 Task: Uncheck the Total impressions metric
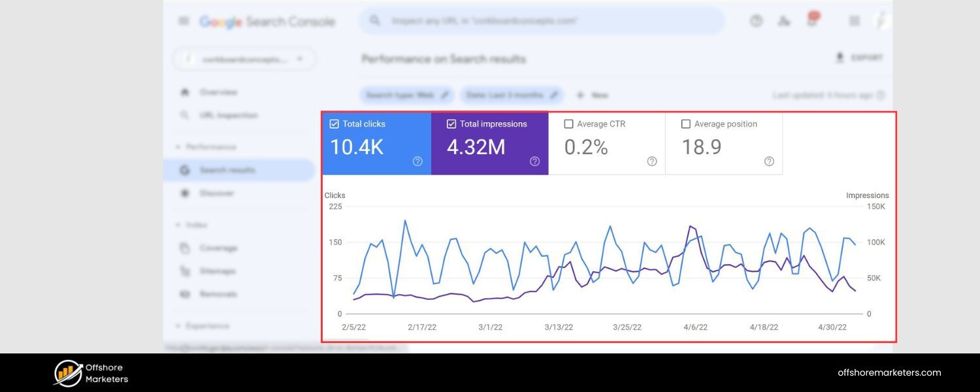click(x=451, y=123)
